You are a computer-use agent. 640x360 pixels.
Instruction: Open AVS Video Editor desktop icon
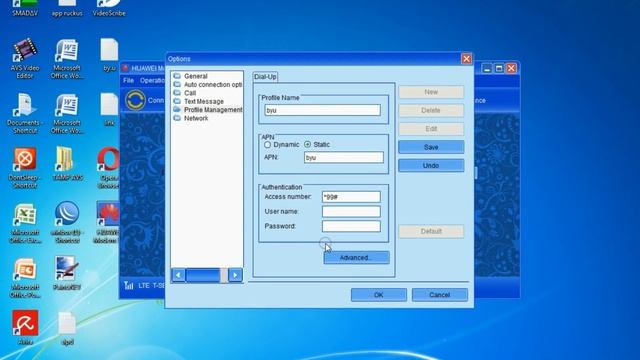click(25, 58)
